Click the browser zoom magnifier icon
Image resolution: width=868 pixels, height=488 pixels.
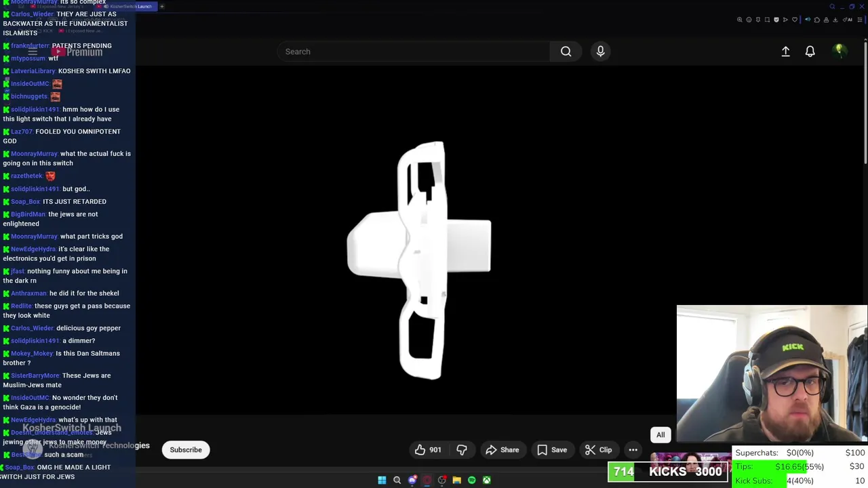pyautogui.click(x=740, y=20)
